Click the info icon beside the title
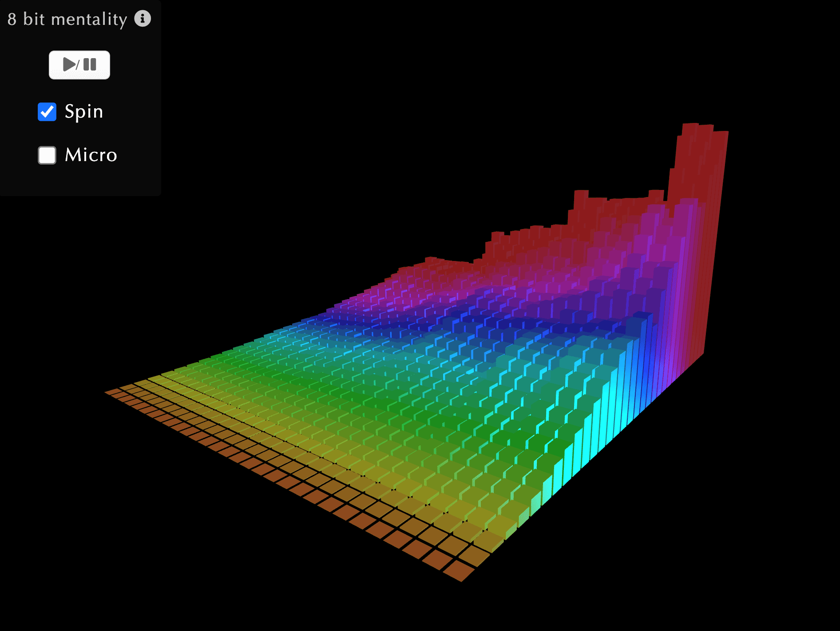840x631 pixels. point(143,19)
